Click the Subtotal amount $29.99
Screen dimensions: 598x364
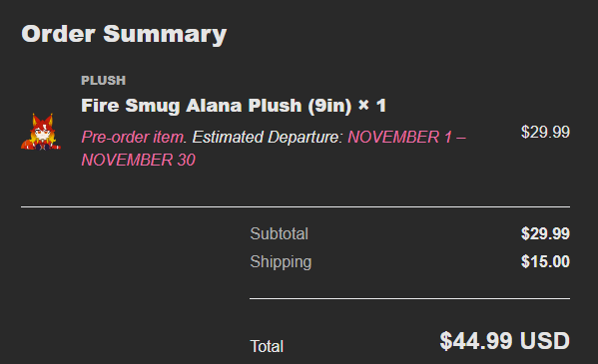tap(545, 233)
